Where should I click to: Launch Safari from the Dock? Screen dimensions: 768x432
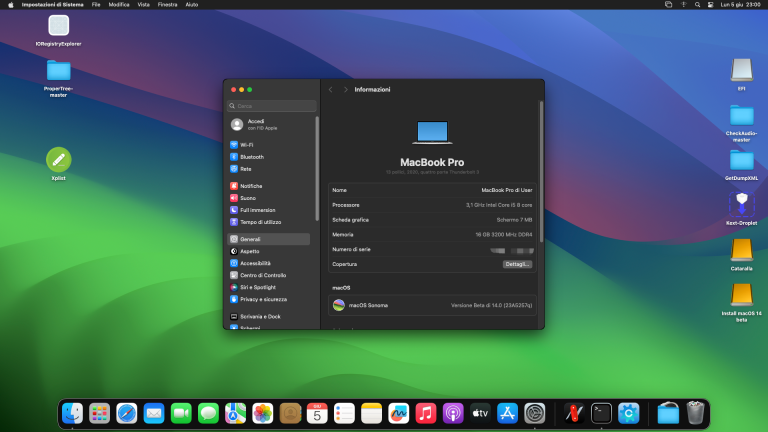(126, 412)
